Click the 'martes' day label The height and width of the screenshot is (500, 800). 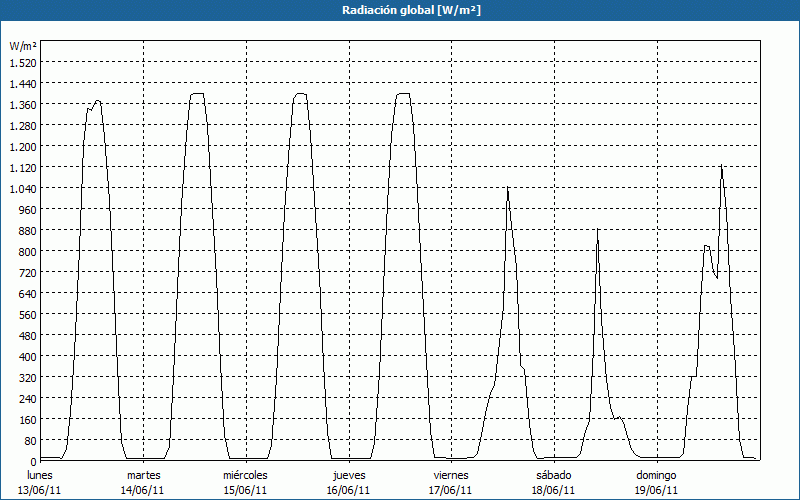143,475
